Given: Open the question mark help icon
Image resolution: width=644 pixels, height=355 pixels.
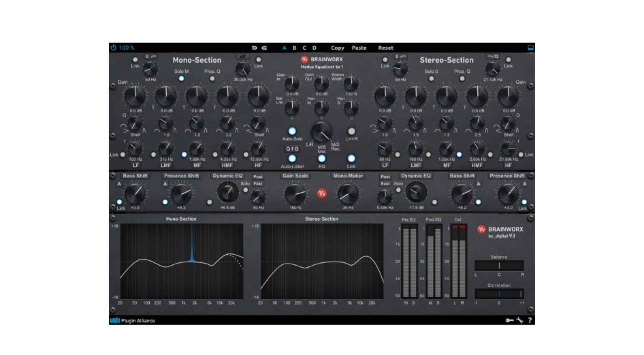Looking at the screenshot, I should pos(530,320).
